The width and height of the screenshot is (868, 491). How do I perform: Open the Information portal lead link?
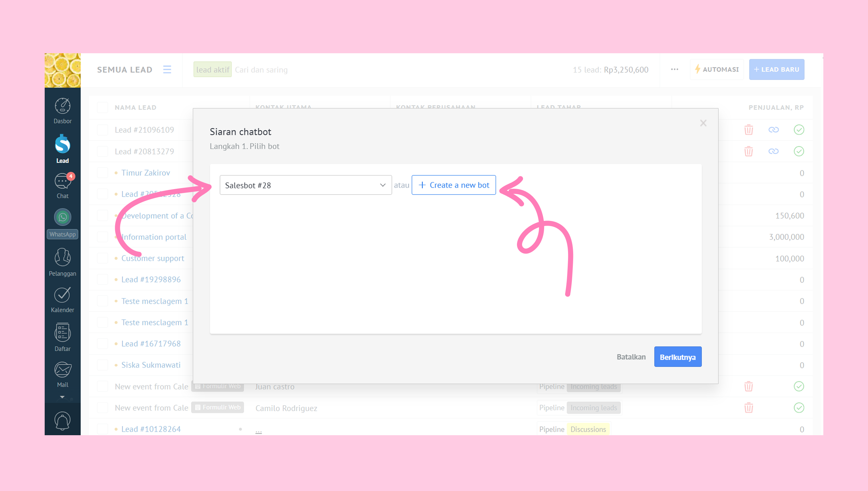[x=153, y=237]
